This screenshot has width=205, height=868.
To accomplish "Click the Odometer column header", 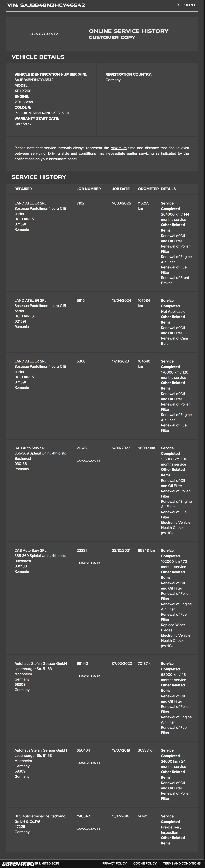I will click(x=148, y=189).
